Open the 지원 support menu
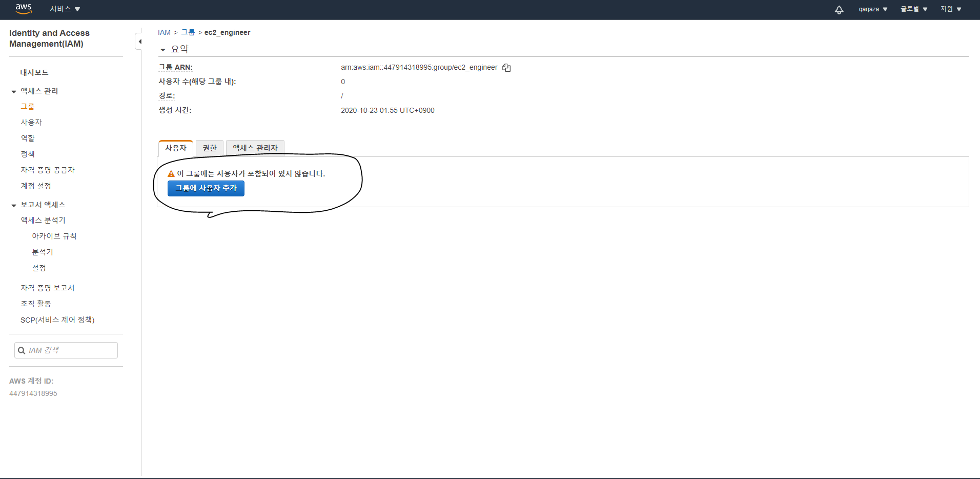 [x=951, y=9]
